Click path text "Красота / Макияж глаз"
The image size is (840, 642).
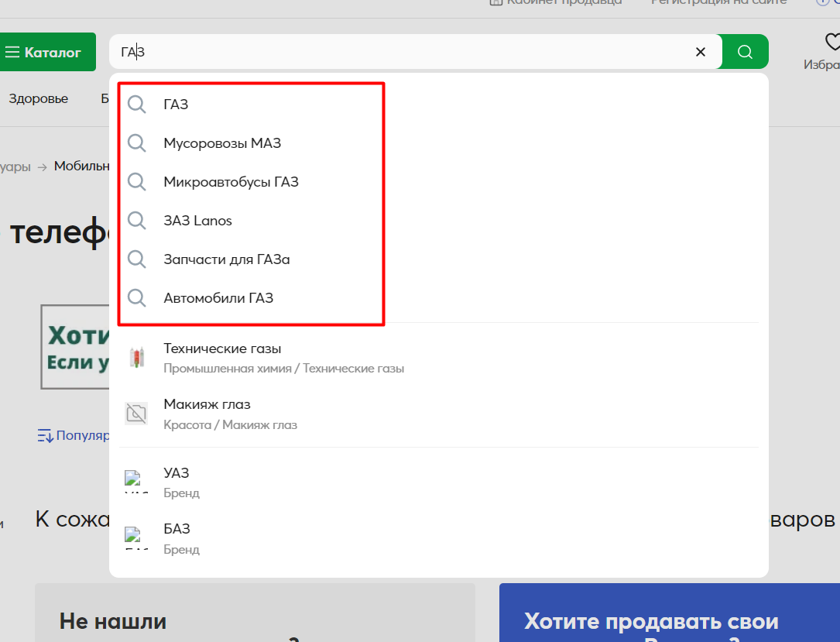pos(231,425)
